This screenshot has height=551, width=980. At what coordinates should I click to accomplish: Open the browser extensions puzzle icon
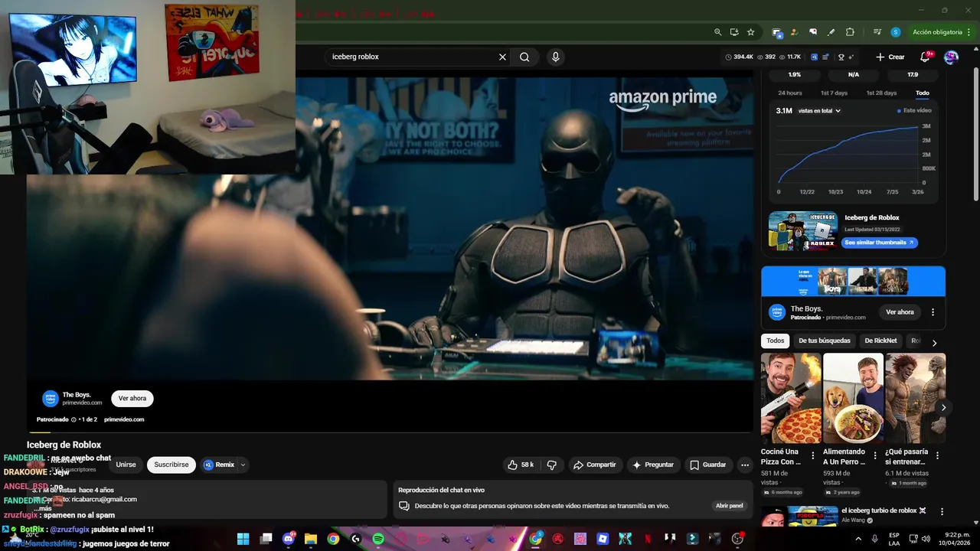click(850, 32)
